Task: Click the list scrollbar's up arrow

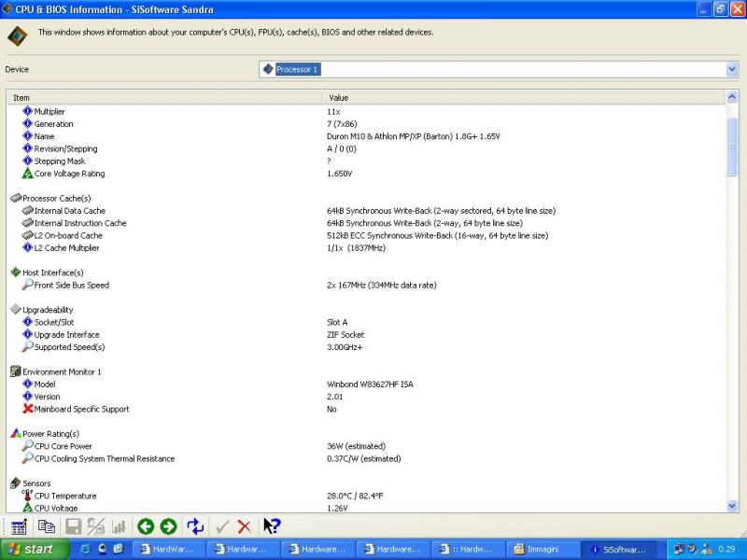Action: click(732, 97)
